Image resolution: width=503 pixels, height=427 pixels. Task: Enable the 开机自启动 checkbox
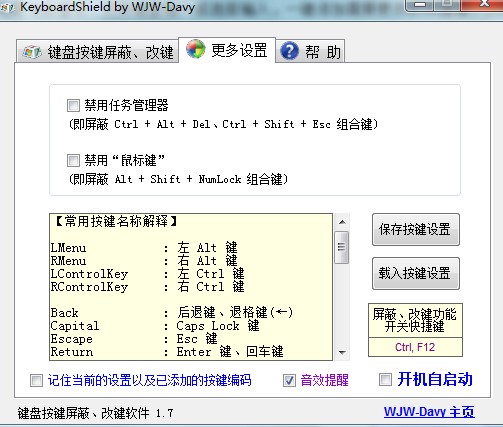point(385,379)
